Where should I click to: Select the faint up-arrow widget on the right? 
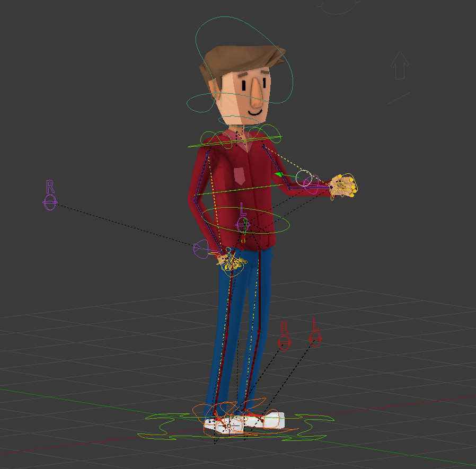click(400, 65)
